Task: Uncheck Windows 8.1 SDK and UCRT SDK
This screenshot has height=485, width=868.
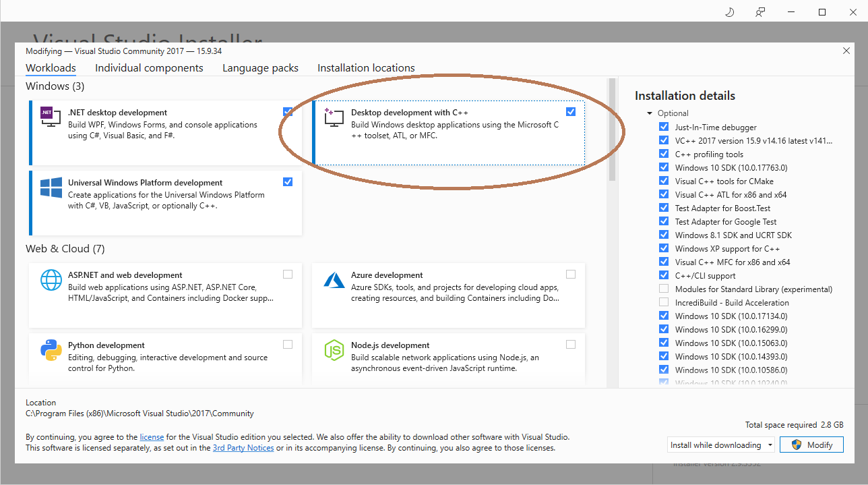Action: tap(664, 235)
